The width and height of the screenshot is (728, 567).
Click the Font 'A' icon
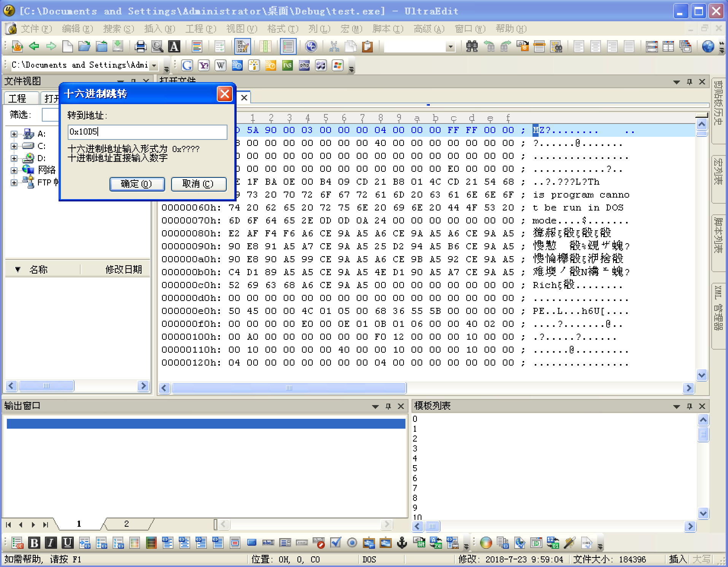[174, 46]
